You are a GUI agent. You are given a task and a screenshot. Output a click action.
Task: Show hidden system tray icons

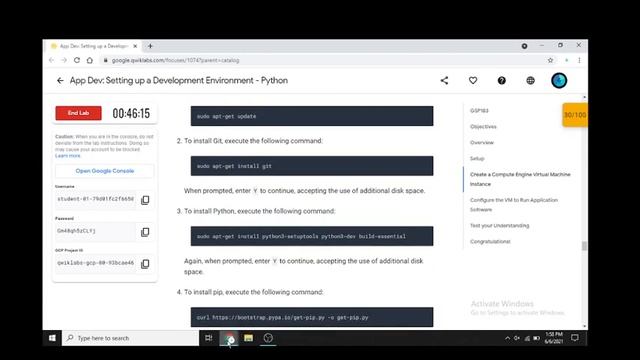(507, 338)
